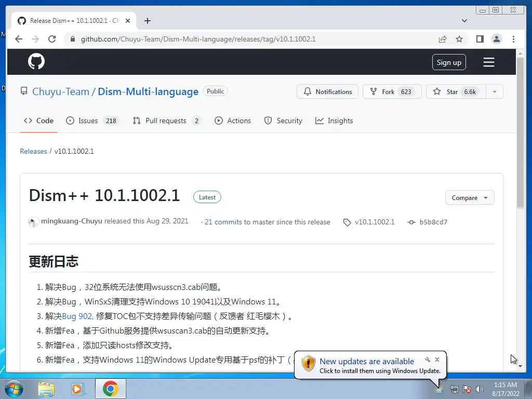
Task: Launch Windows Media Player from taskbar
Action: pos(77,389)
